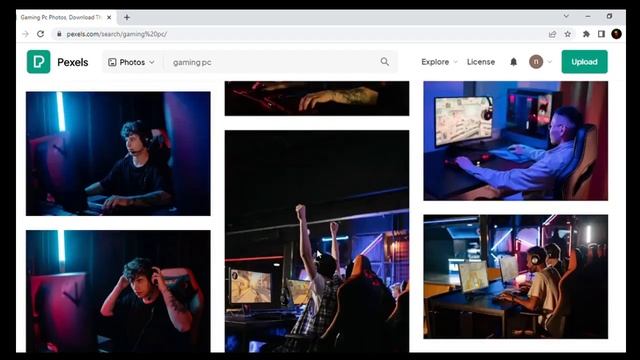This screenshot has width=640, height=360.
Task: Close the Gaming Pc Photos tab
Action: coord(109,18)
